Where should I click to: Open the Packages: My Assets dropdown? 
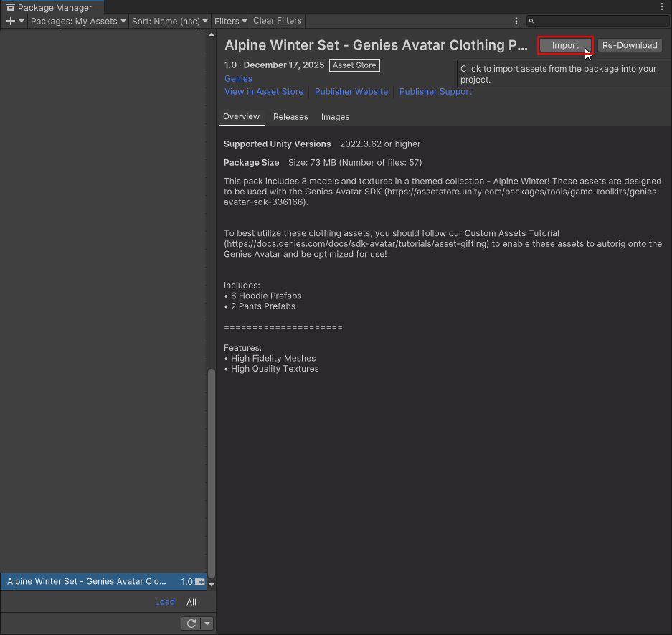click(x=78, y=22)
